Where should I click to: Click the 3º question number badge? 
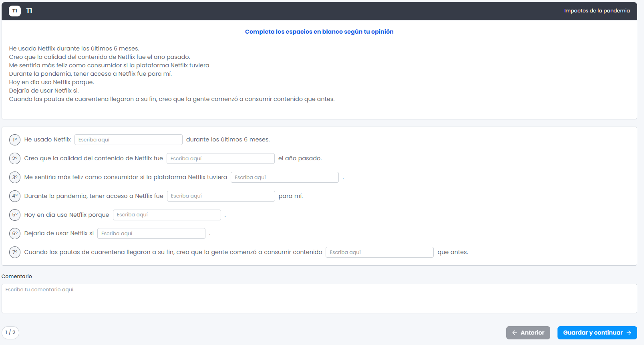[15, 177]
